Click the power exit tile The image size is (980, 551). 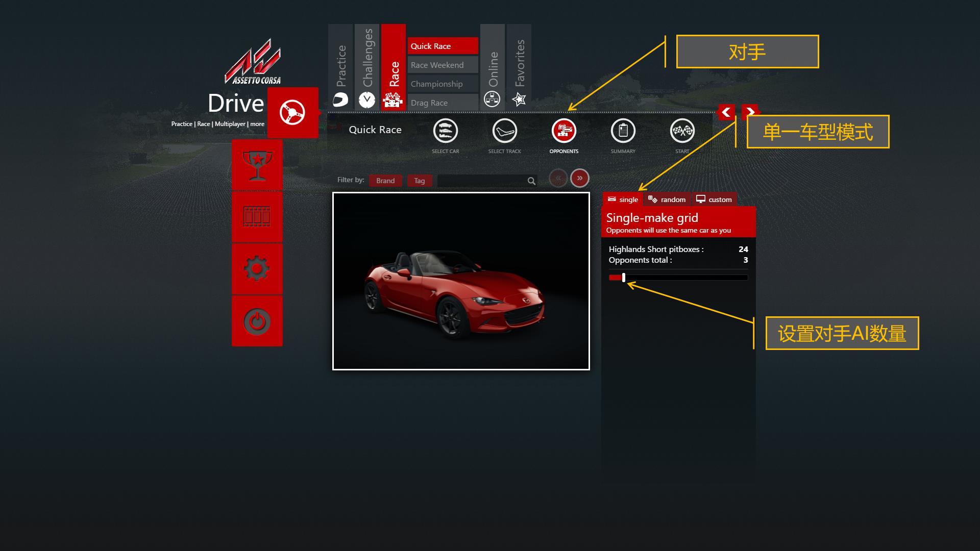coord(257,321)
